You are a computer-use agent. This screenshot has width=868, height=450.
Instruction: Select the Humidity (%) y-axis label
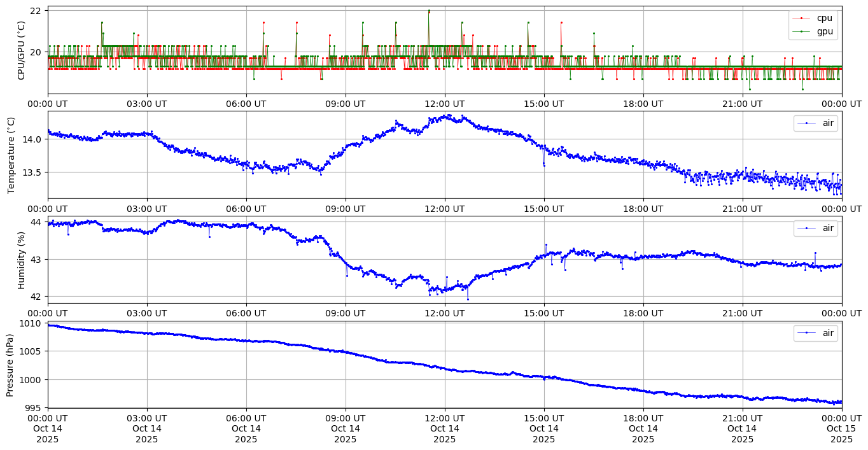tap(21, 260)
